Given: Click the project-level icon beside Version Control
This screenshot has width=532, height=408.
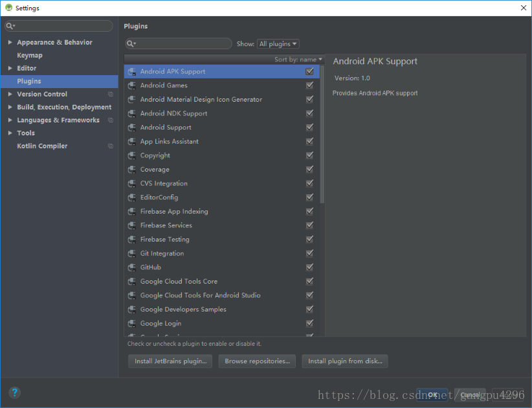Looking at the screenshot, I should click(x=111, y=94).
